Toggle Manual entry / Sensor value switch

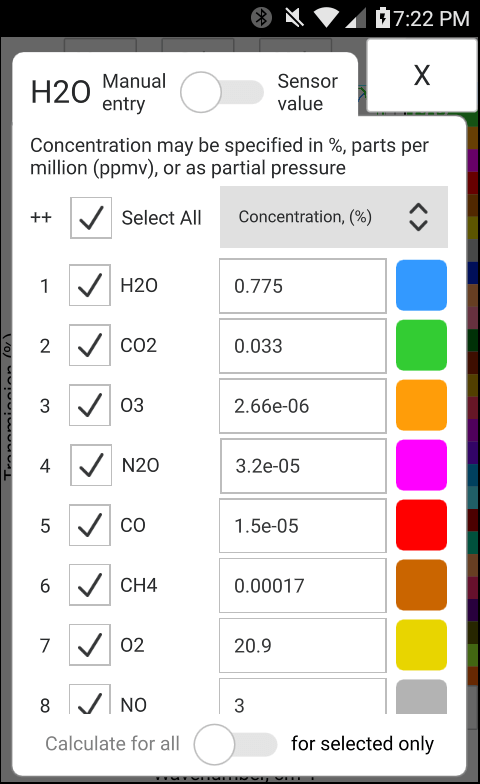pyautogui.click(x=222, y=92)
